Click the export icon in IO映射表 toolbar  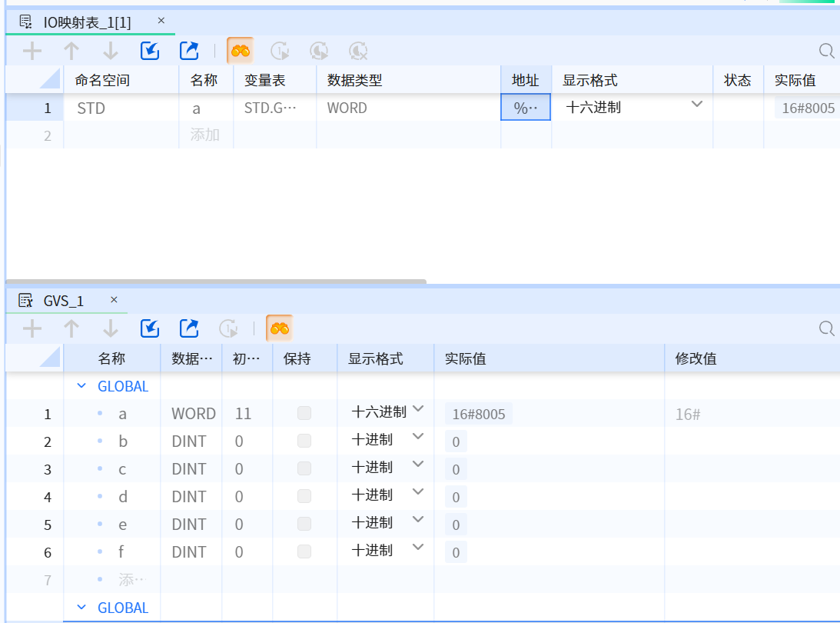coord(189,52)
